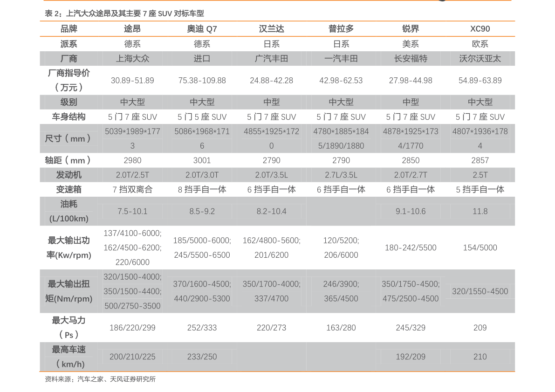This screenshot has height=392, width=555.
Task: Click the 上海大众 manufacturer cell
Action: pos(132,58)
